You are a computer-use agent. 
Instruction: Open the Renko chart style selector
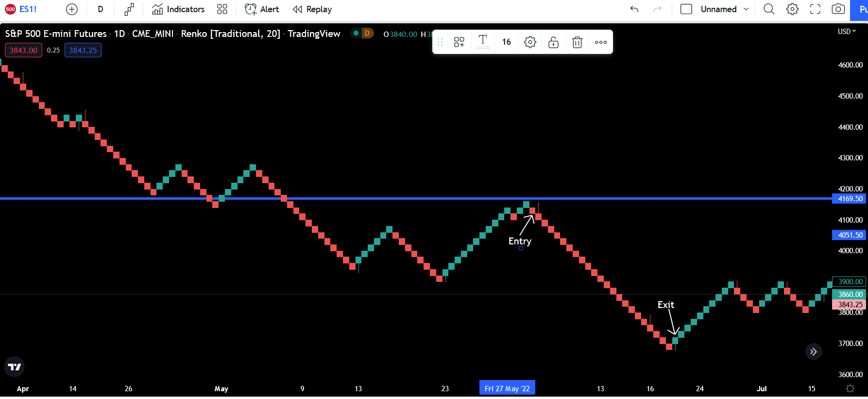click(129, 9)
